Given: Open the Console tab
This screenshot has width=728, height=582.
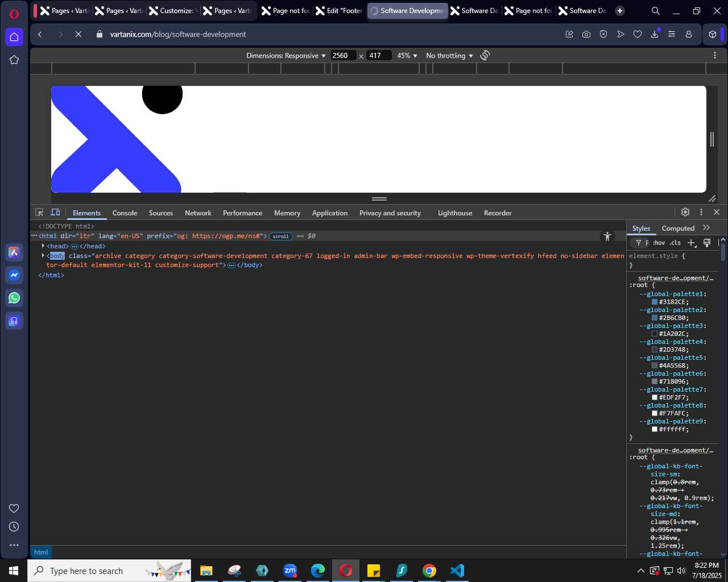Looking at the screenshot, I should (125, 213).
